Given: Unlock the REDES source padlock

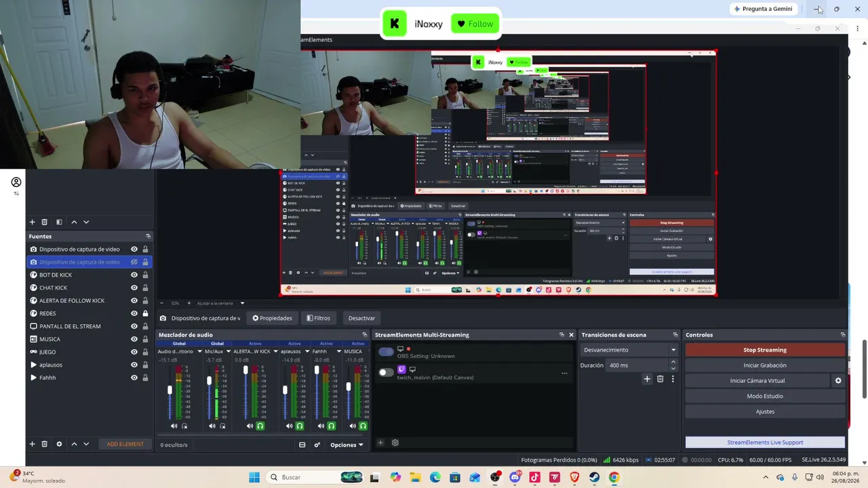Looking at the screenshot, I should click(145, 313).
